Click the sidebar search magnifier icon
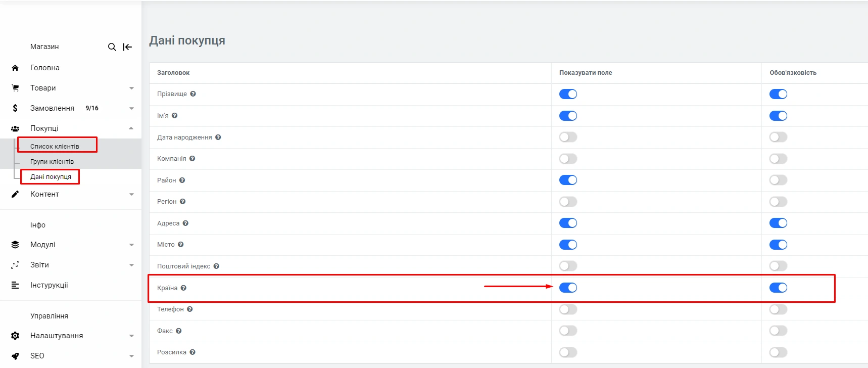This screenshot has width=868, height=368. pos(112,47)
